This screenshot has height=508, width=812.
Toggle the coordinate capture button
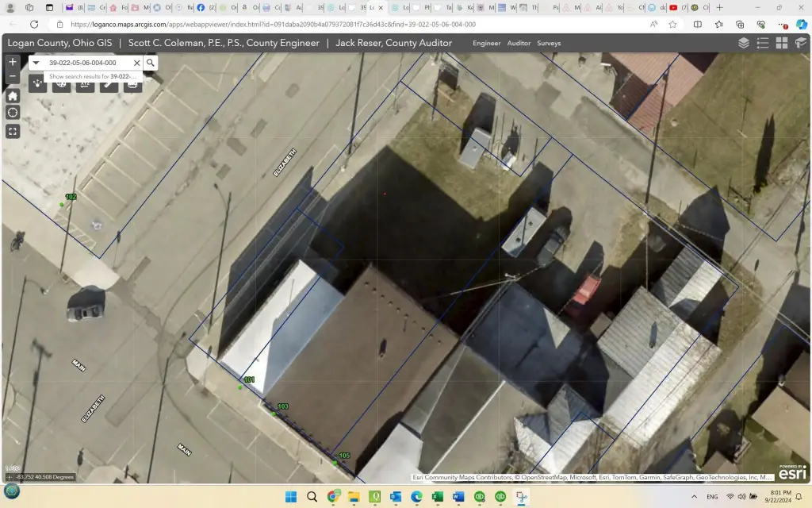[10, 477]
